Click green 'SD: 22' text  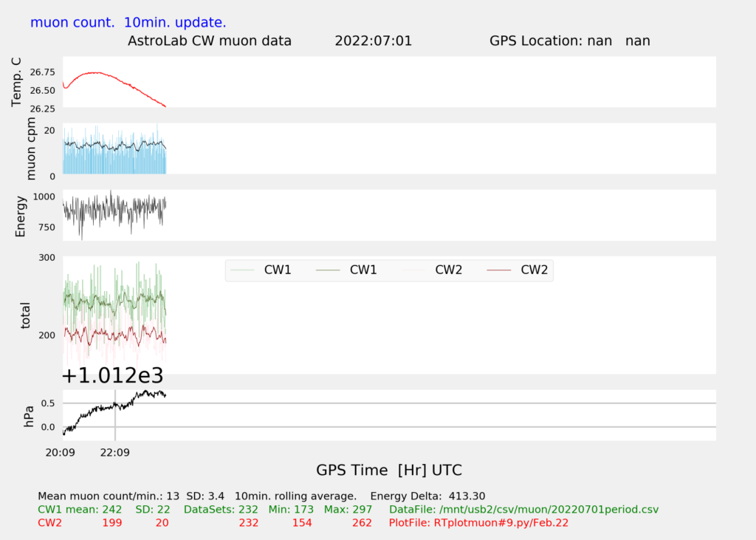click(x=153, y=510)
